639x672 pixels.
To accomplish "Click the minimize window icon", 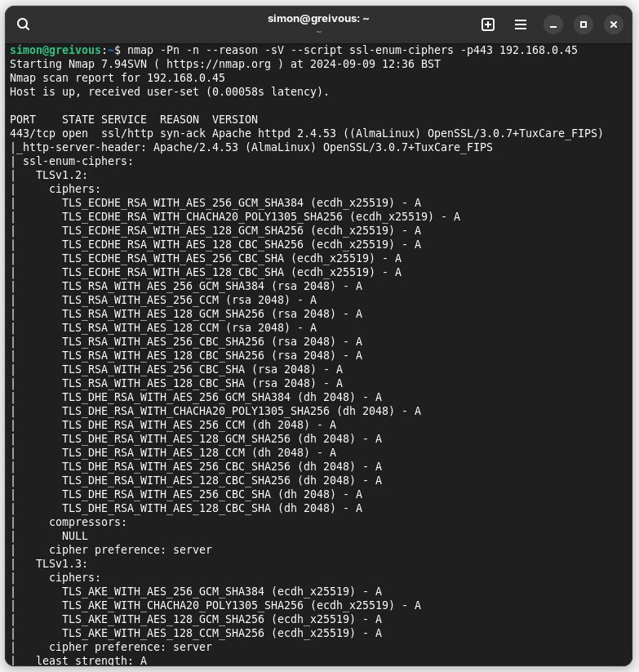I will click(x=553, y=24).
